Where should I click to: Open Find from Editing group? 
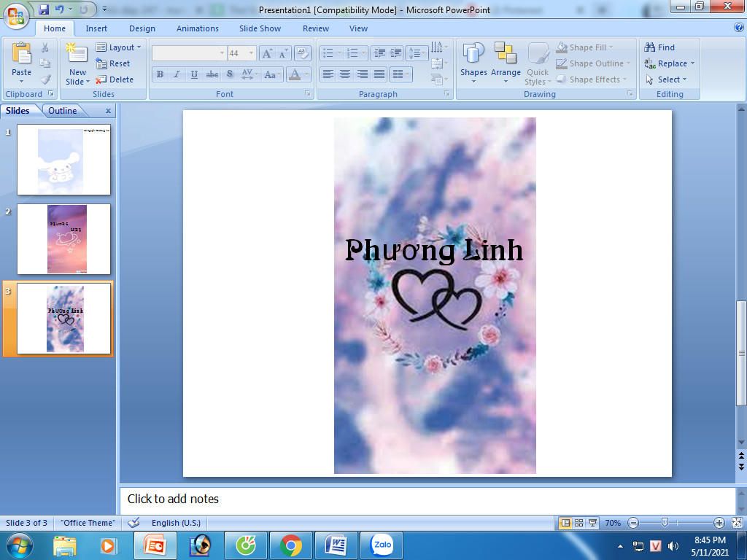click(659, 47)
